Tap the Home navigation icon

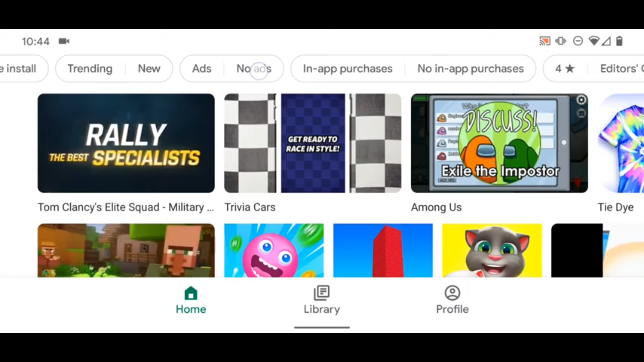pos(191,293)
